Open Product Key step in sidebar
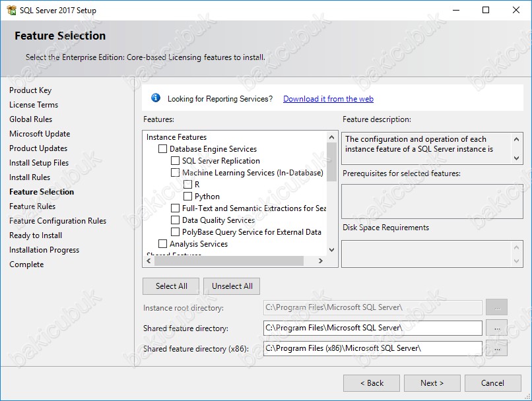The width and height of the screenshot is (532, 401). pyautogui.click(x=30, y=90)
